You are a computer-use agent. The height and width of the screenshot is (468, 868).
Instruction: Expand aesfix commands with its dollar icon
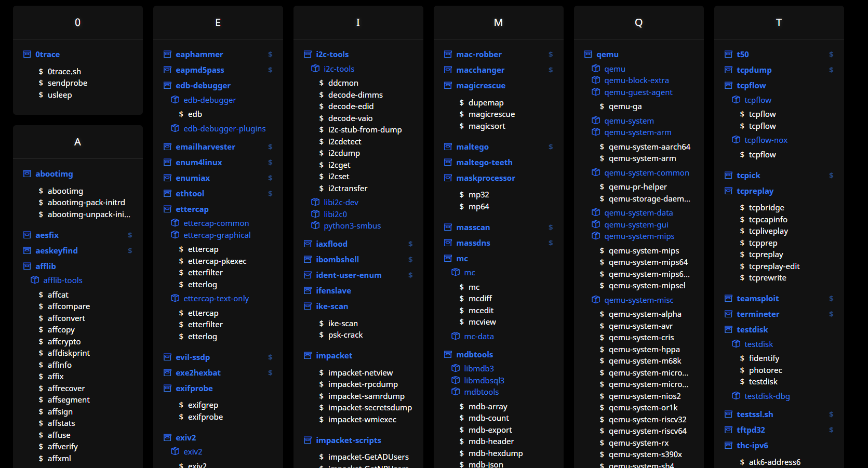pyautogui.click(x=130, y=235)
